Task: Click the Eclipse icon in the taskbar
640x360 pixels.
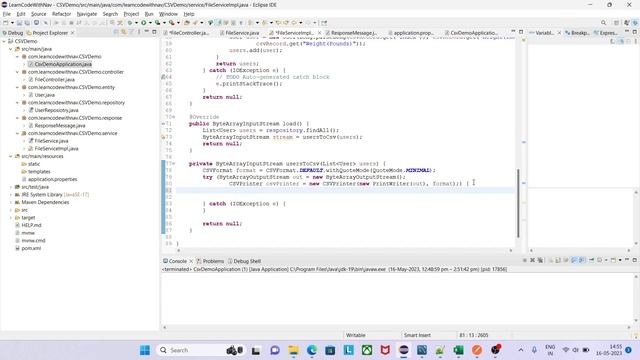Action: click(404, 350)
